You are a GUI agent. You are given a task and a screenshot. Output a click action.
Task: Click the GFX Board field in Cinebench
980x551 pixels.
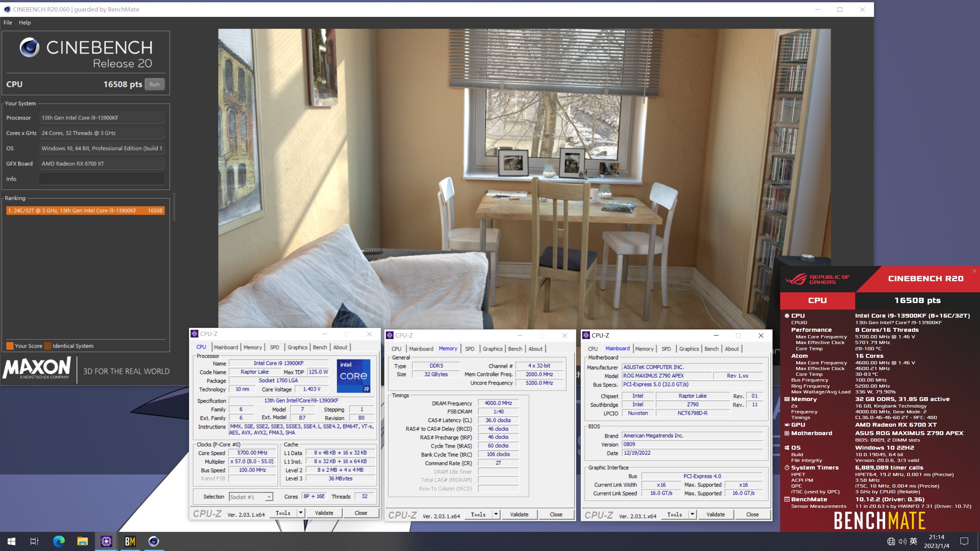tap(102, 163)
